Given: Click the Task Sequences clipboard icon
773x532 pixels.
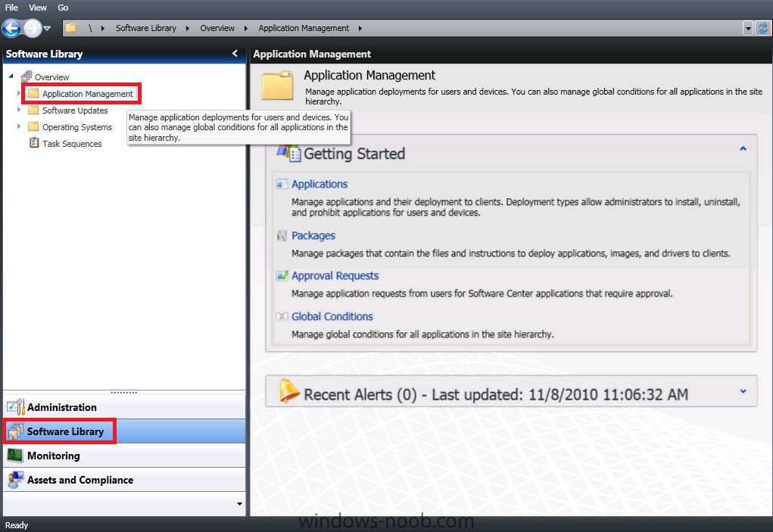Looking at the screenshot, I should coord(34,143).
